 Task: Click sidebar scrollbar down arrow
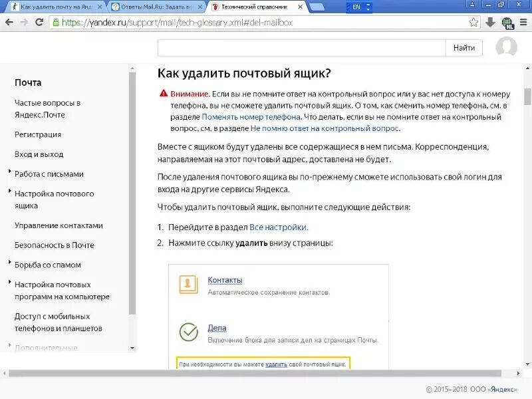132,348
